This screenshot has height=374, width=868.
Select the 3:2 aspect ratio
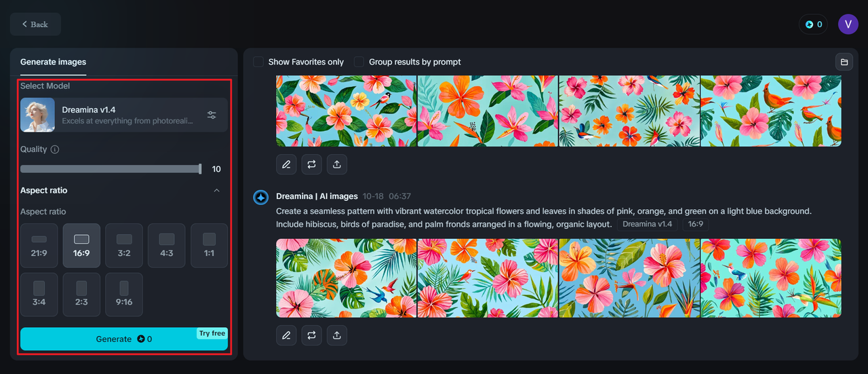(124, 245)
